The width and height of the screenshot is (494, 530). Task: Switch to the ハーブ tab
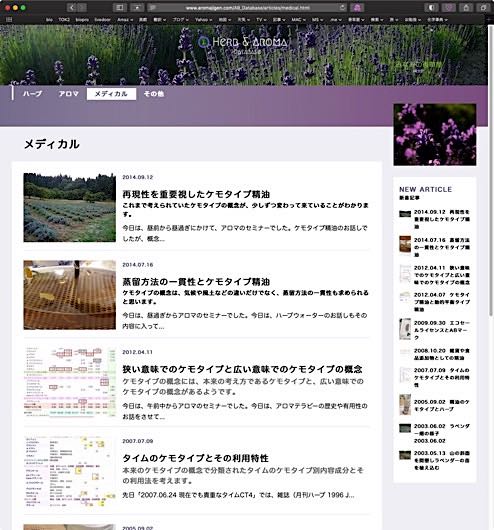pyautogui.click(x=32, y=94)
